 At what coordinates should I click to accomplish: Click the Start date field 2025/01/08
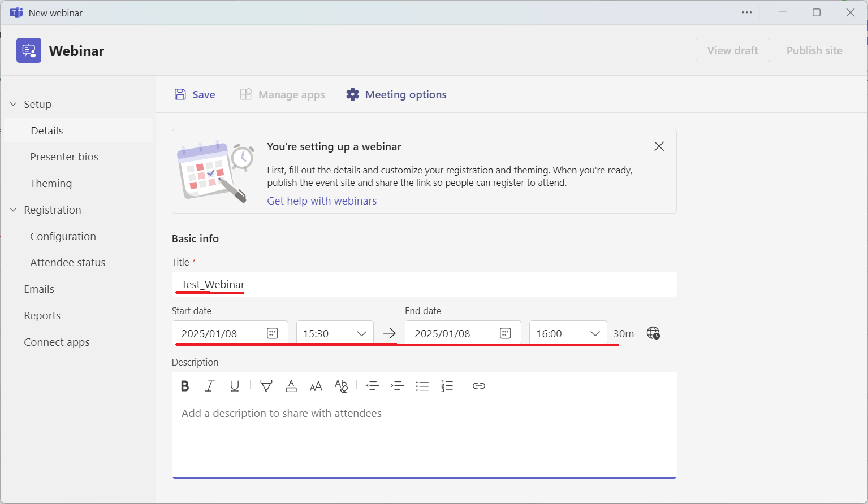pyautogui.click(x=230, y=333)
